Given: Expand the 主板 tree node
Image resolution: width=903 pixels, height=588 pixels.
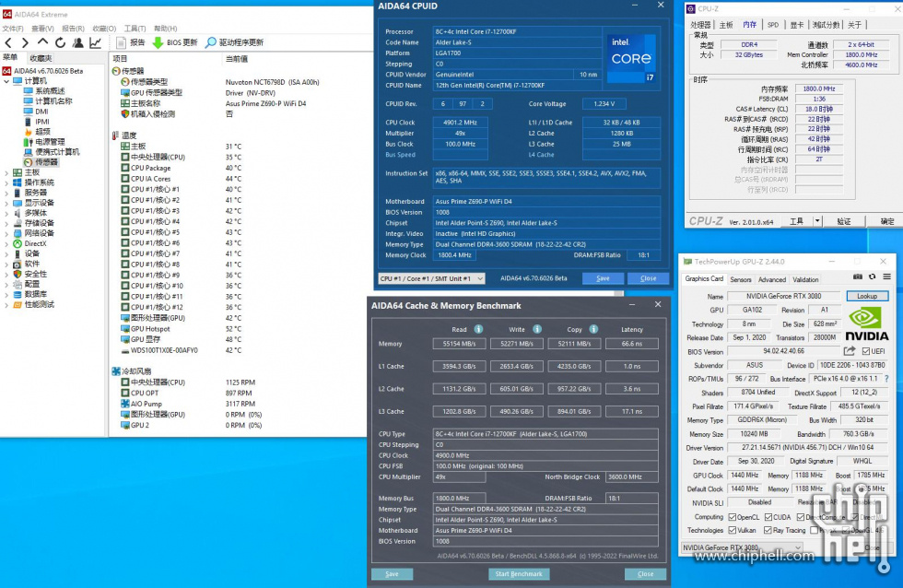Looking at the screenshot, I should pos(6,172).
